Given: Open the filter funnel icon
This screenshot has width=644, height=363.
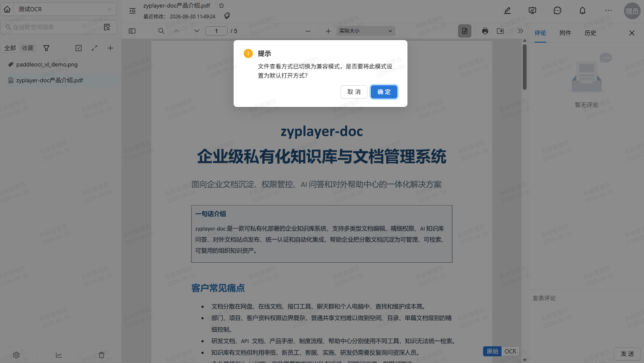Looking at the screenshot, I should pyautogui.click(x=46, y=48).
